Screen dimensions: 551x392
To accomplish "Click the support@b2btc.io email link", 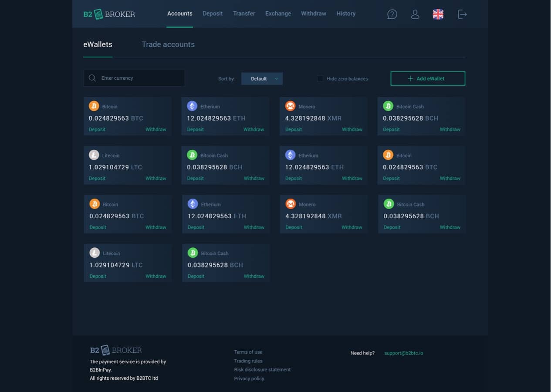I will [403, 353].
